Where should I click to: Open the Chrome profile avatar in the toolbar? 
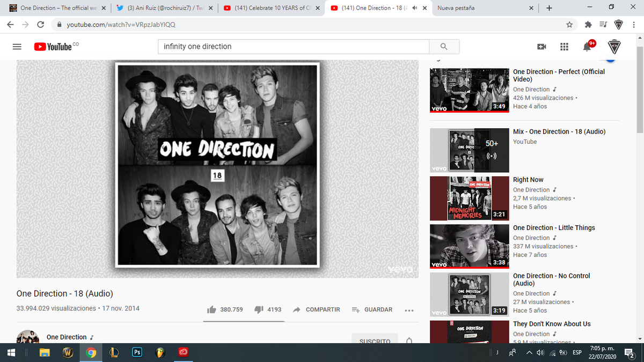(x=618, y=25)
